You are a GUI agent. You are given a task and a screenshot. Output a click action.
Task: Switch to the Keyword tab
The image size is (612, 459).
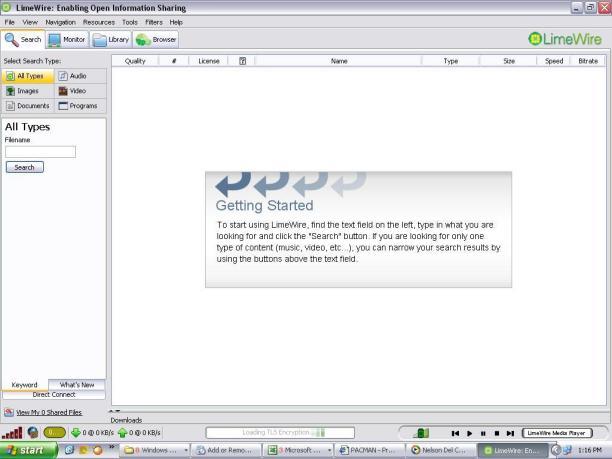pos(25,385)
